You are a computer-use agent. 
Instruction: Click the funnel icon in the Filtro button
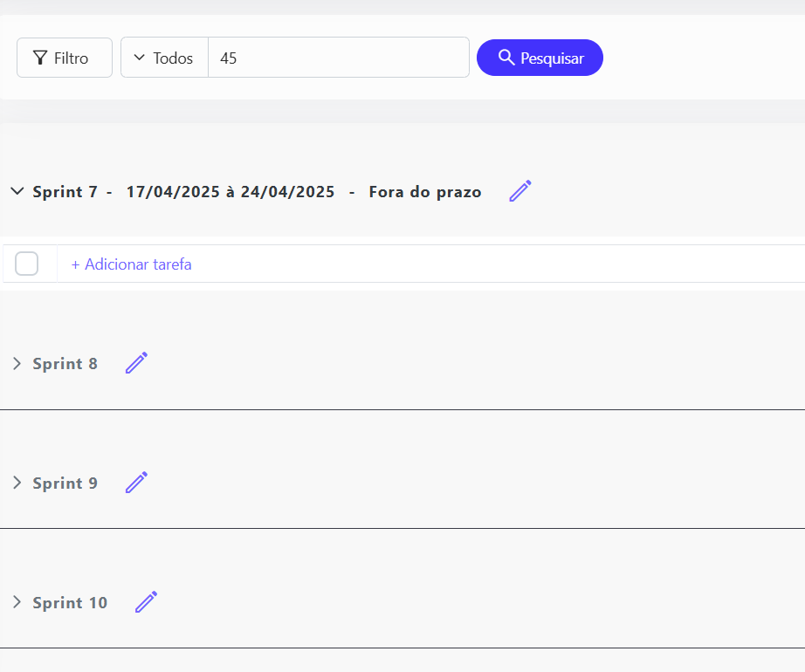[x=40, y=58]
